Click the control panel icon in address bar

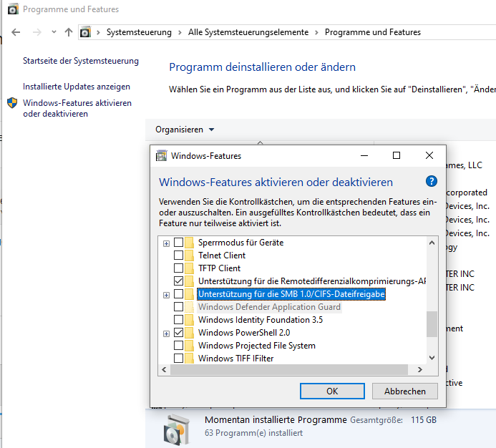tap(85, 32)
